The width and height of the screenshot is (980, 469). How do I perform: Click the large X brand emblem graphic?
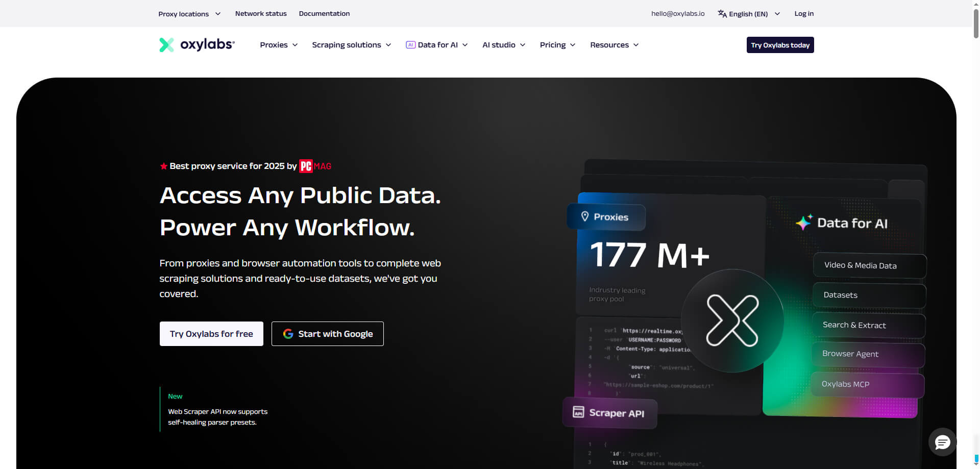click(733, 320)
